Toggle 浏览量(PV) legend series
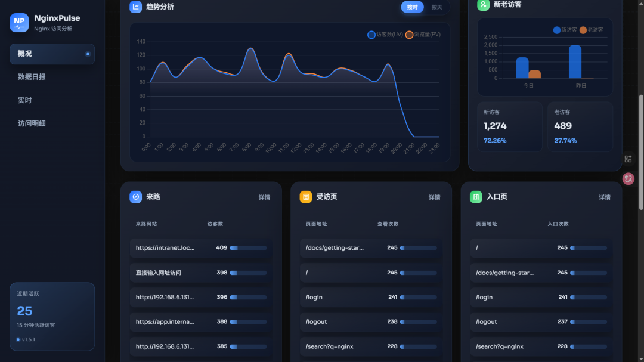 pos(423,35)
